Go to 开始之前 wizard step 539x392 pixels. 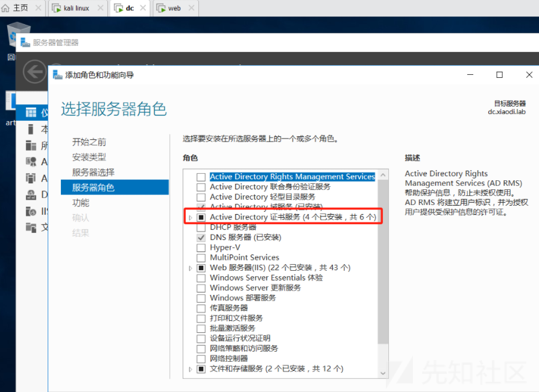pos(89,142)
